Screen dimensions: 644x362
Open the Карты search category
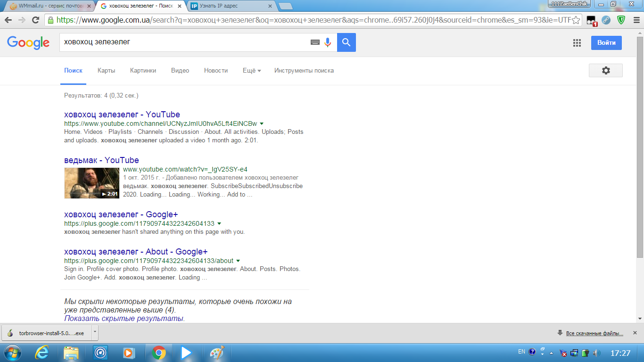point(107,70)
